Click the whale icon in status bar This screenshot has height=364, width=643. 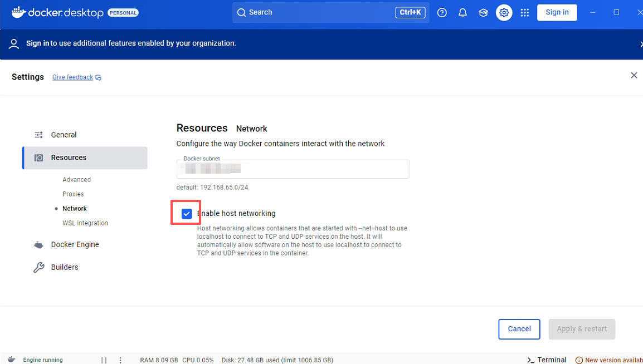tap(12, 360)
